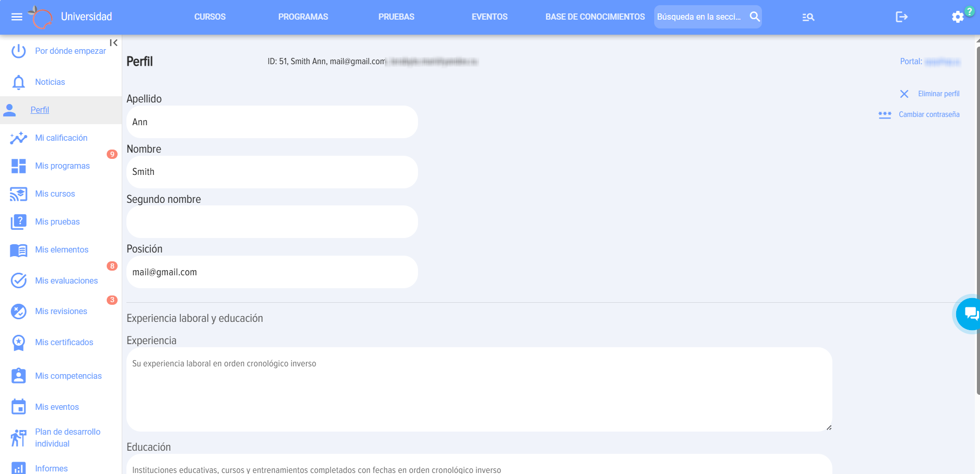The image size is (980, 474).
Task: Click the Mis eventos calendar icon
Action: 19,407
